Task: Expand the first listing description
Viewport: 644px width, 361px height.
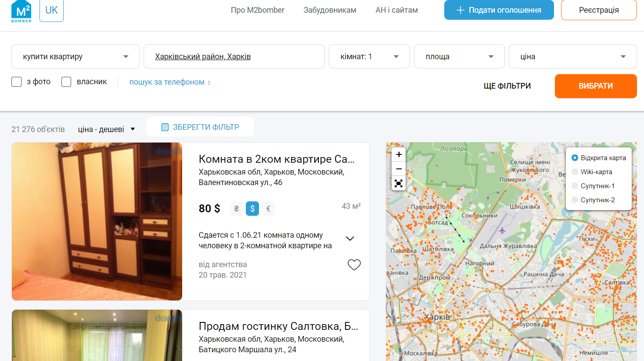Action: (350, 238)
